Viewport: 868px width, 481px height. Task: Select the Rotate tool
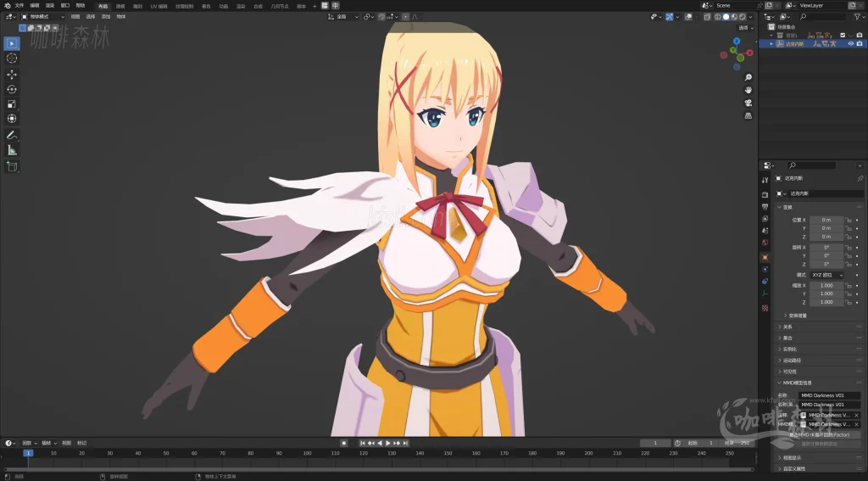12,89
